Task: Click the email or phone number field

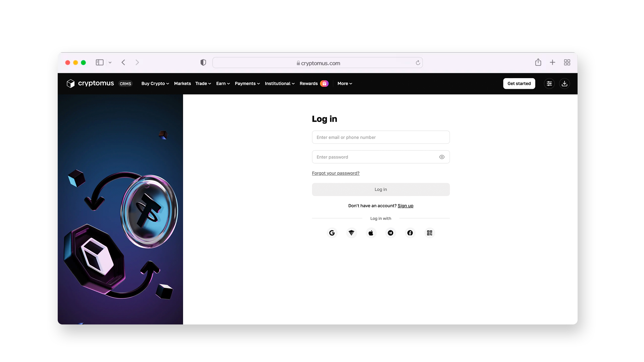Action: 380,137
